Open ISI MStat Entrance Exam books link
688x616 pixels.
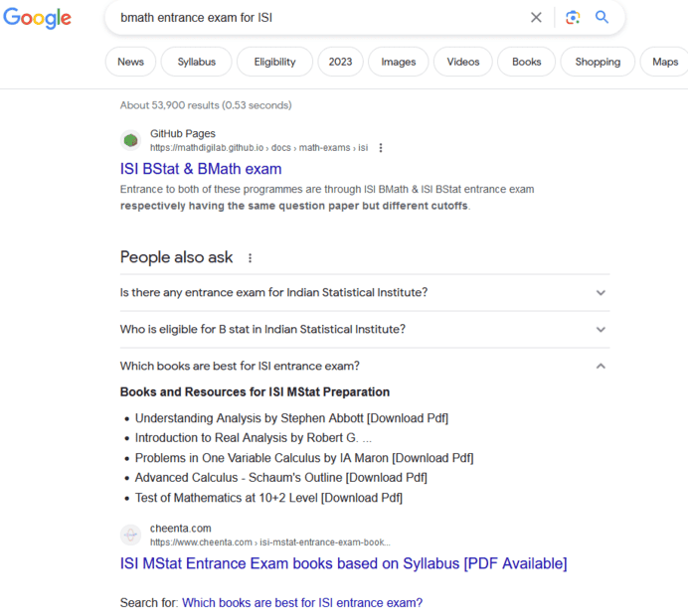(343, 563)
